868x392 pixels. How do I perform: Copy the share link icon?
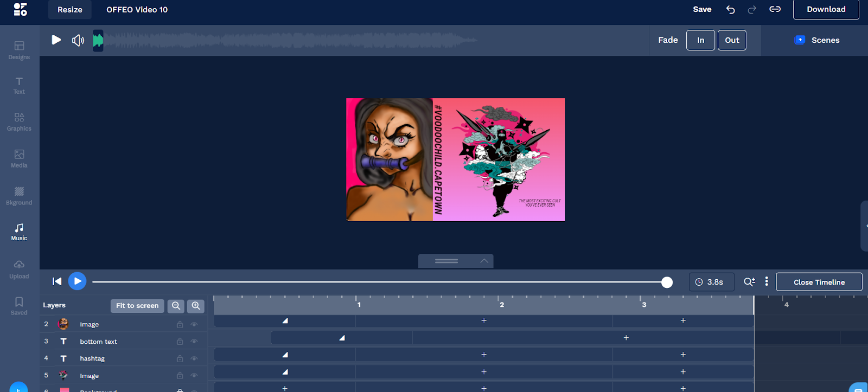[x=775, y=9]
